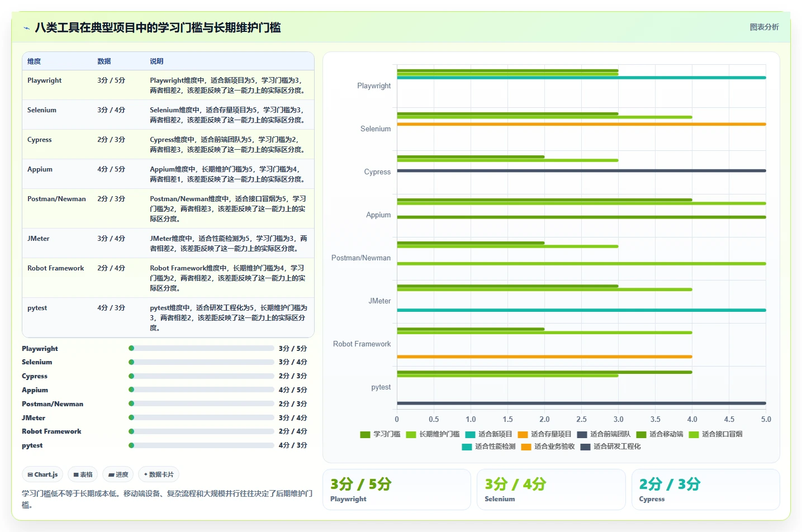Viewport: 802px width, 532px height.
Task: Click the Cypress progress bar
Action: 201,376
